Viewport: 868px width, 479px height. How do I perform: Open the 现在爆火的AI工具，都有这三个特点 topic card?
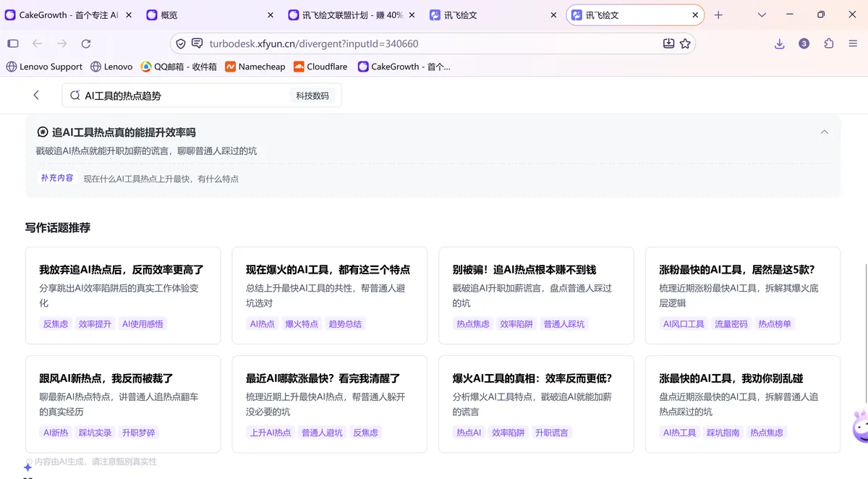[329, 295]
